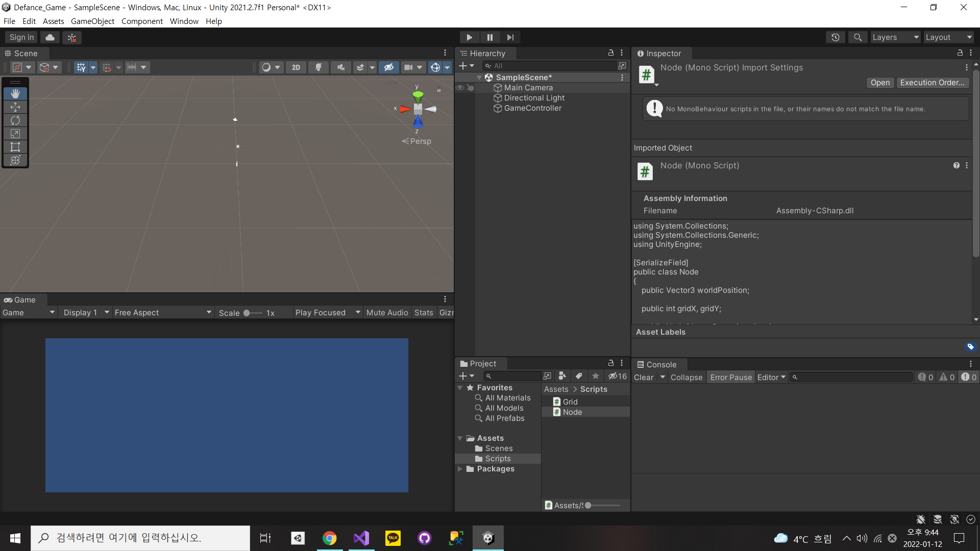Open the Undo History icon

[835, 37]
